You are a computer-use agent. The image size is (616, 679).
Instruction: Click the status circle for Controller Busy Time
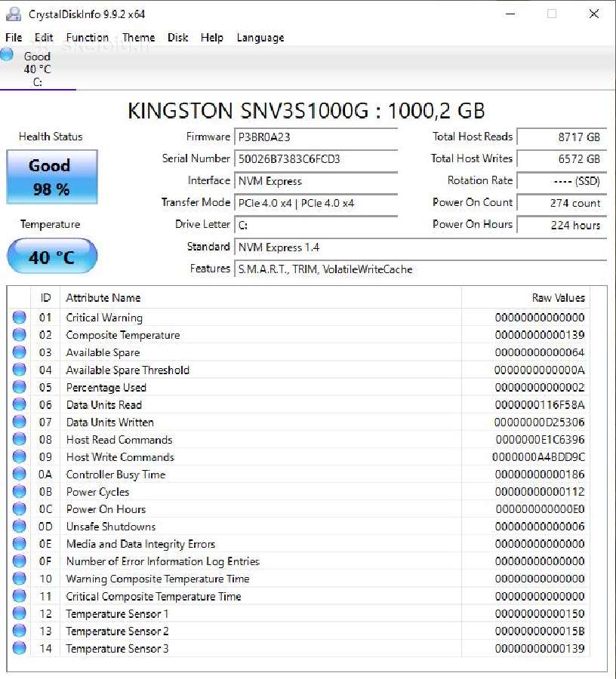pos(19,475)
